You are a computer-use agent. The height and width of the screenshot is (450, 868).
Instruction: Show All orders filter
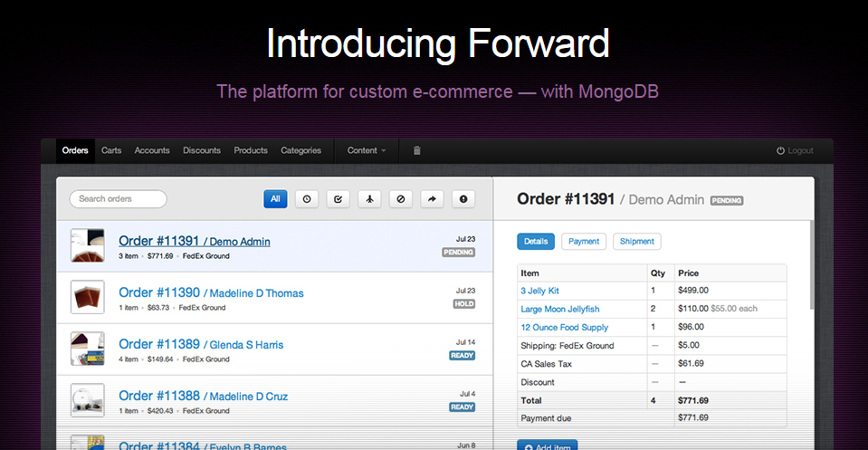pyautogui.click(x=275, y=199)
